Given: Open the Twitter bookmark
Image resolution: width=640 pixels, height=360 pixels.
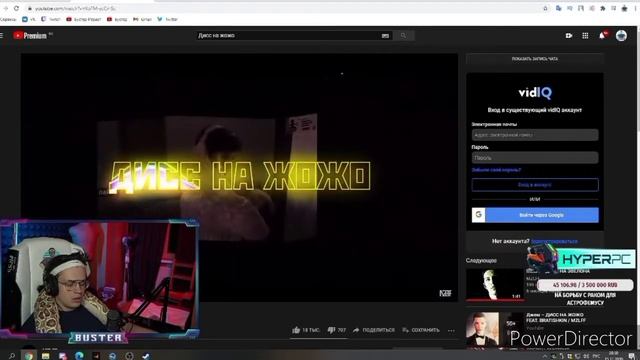Looking at the screenshot, I should point(167,19).
